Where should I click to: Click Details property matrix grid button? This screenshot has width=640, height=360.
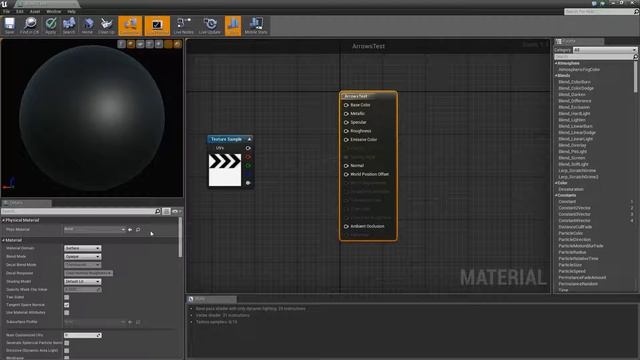pyautogui.click(x=166, y=211)
